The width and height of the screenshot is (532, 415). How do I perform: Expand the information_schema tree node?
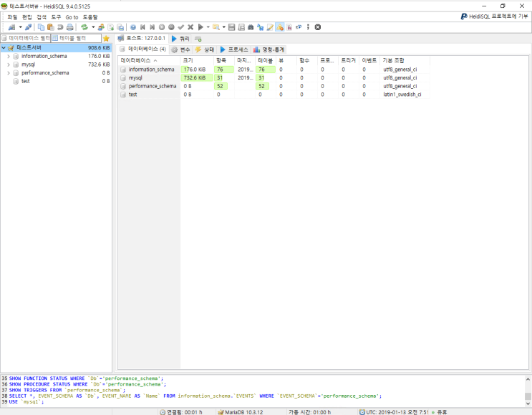(x=8, y=56)
